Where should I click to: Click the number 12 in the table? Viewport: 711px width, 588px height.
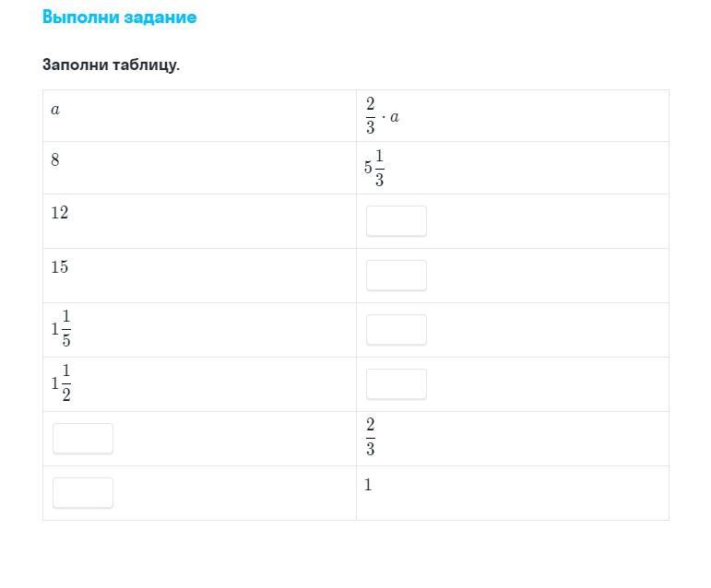59,213
